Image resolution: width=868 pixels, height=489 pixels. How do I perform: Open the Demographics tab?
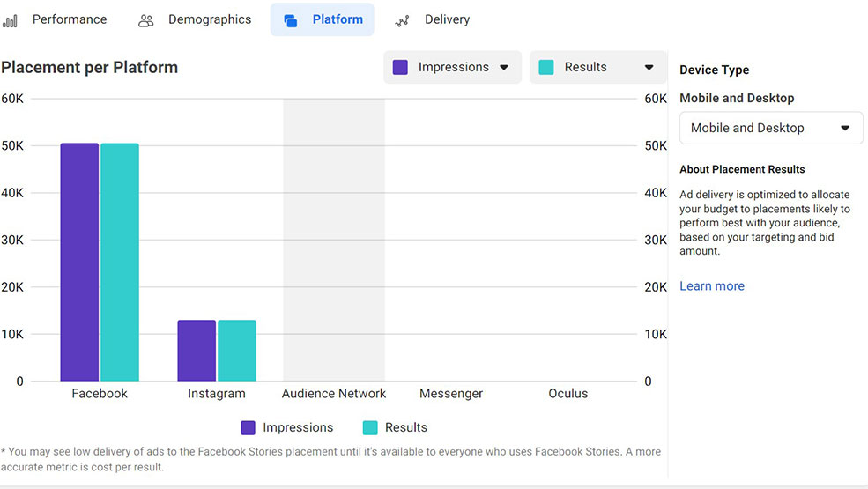coord(210,19)
